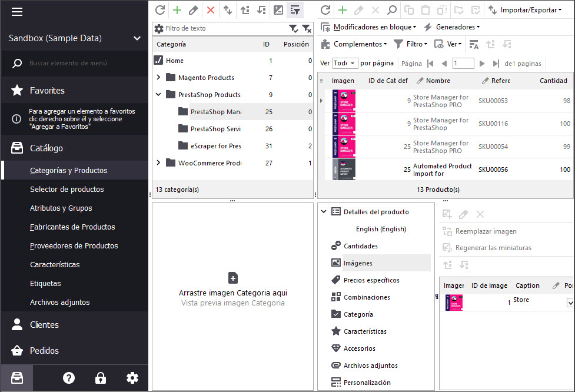The image size is (575, 392).
Task: Click the translate columns icon
Action: pyautogui.click(x=474, y=44)
